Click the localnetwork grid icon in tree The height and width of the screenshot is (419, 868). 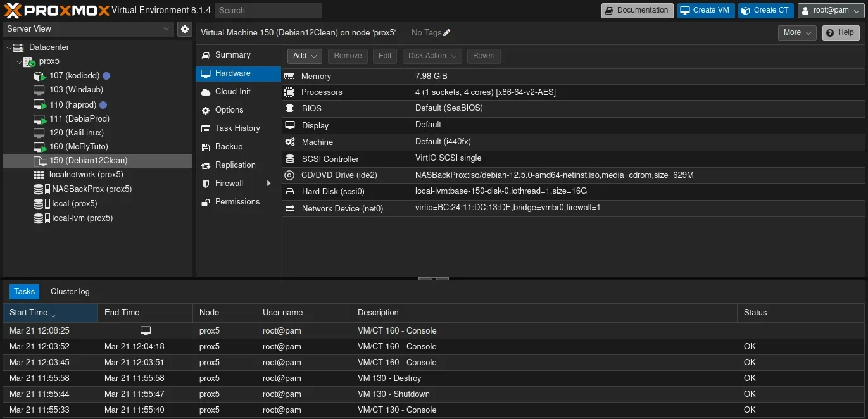[39, 175]
